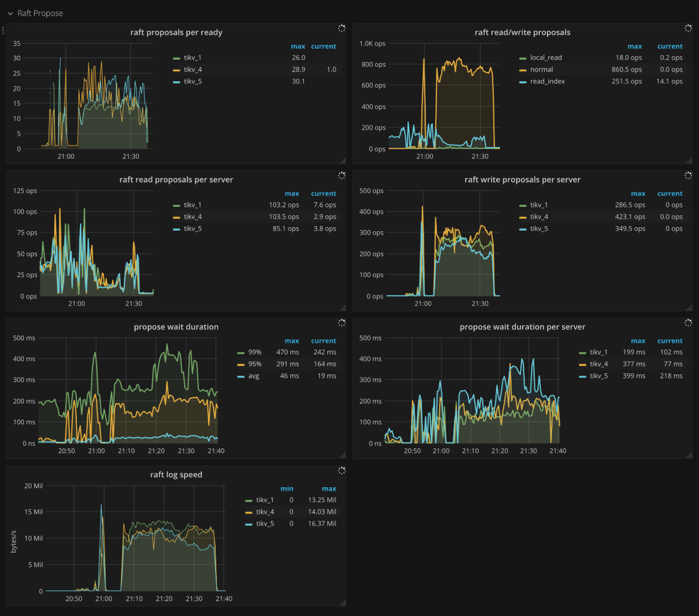Toggle the normal series in raft read/write proposals
Screen dimensions: 699x616
coord(541,69)
